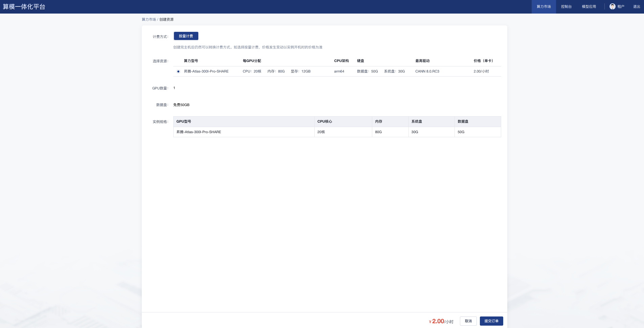Click the 退出 logout link
This screenshot has width=644, height=328.
click(x=637, y=6)
